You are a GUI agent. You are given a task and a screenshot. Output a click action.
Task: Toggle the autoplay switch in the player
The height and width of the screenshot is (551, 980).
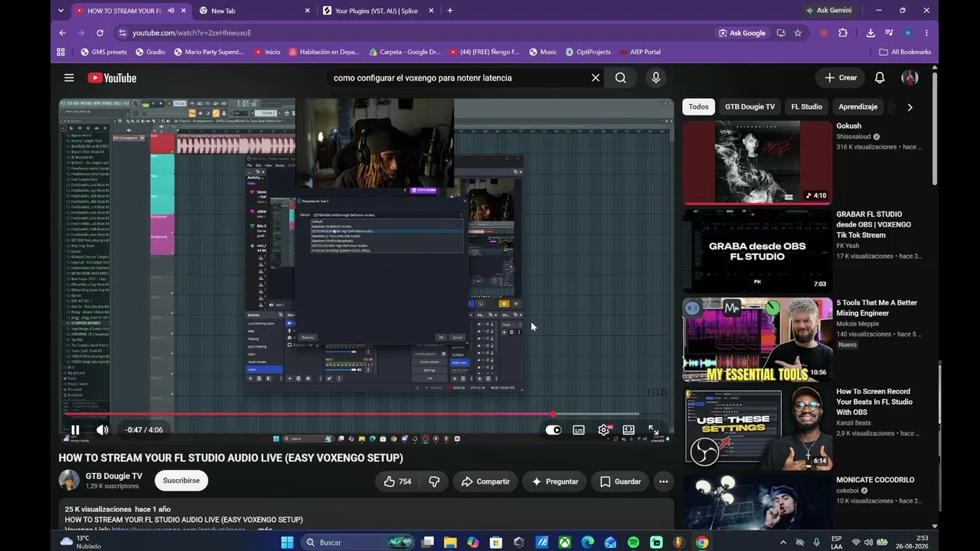click(553, 430)
